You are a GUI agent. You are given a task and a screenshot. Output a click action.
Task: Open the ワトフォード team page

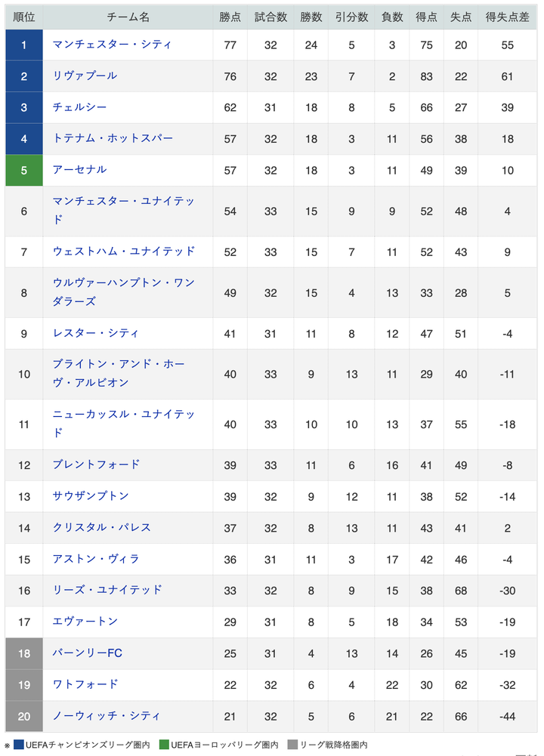(85, 684)
